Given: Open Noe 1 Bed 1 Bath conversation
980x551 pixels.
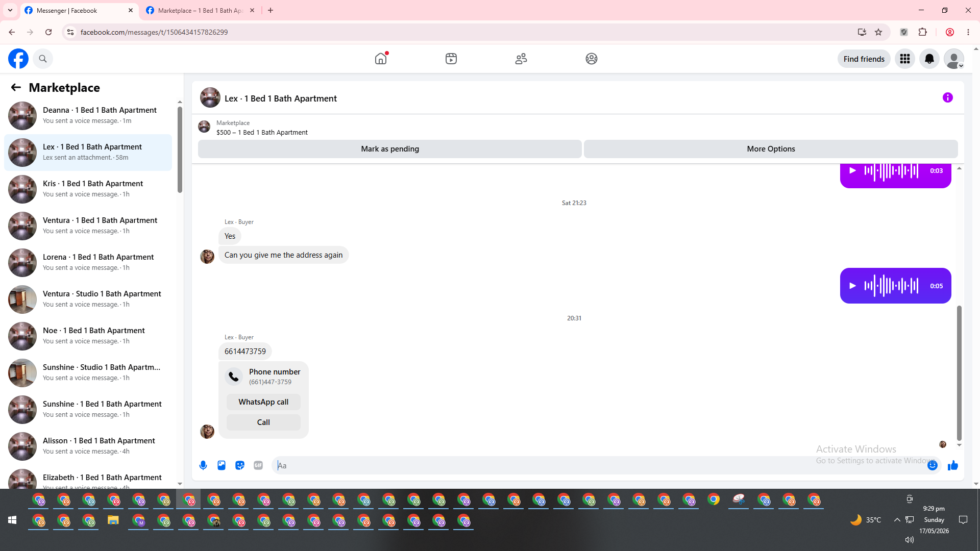Looking at the screenshot, I should tap(88, 336).
